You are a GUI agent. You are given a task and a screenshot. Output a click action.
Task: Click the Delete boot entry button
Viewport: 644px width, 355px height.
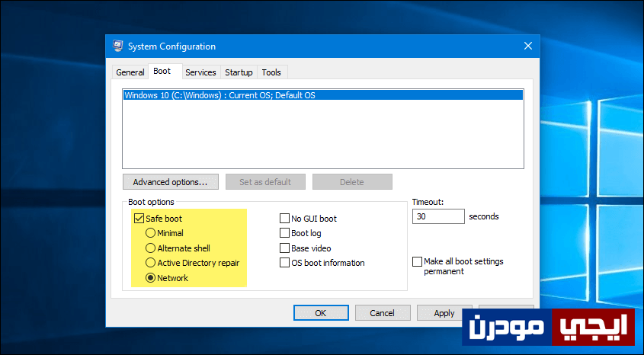tap(352, 182)
